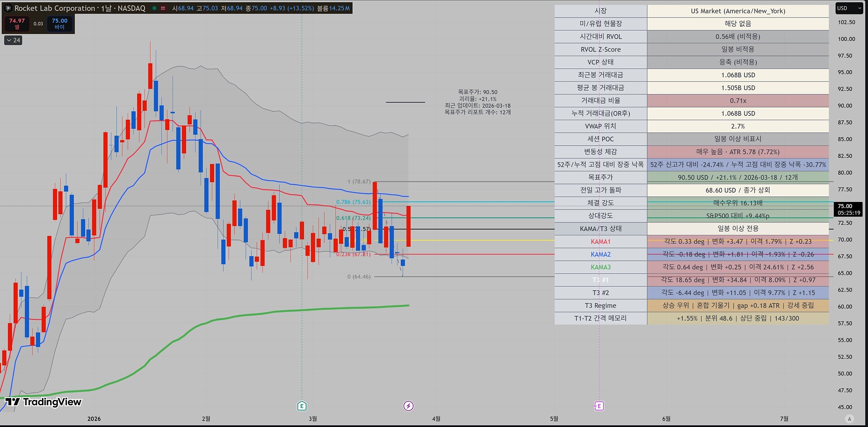Collapse the indicator legend showing 24
868x427 pixels.
click(13, 40)
